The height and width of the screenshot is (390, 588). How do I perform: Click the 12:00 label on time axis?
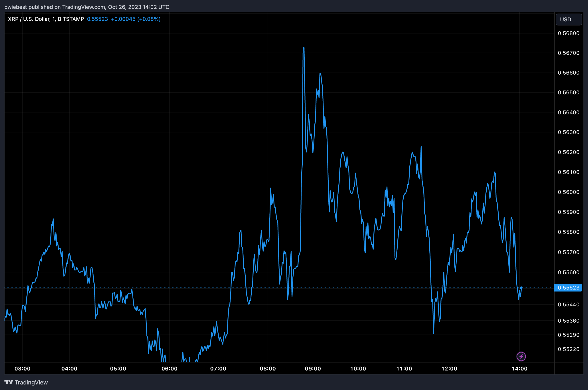point(449,369)
